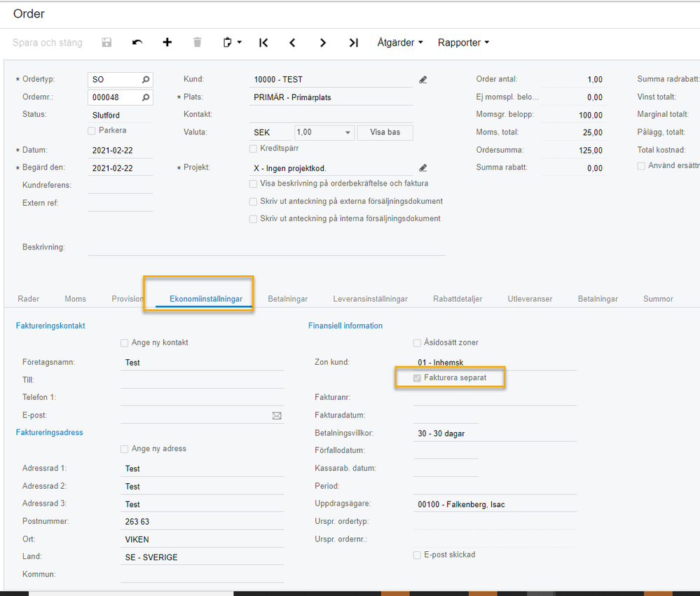Click the Kund 10000 - TEST field

coord(331,80)
